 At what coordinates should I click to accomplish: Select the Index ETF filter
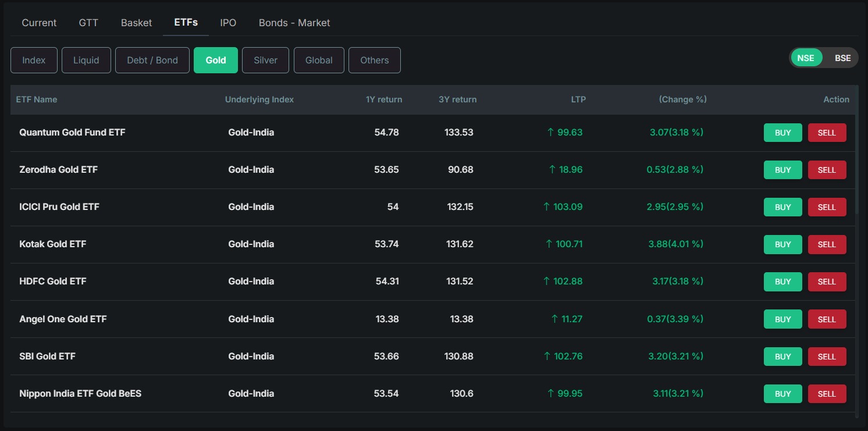pyautogui.click(x=34, y=60)
